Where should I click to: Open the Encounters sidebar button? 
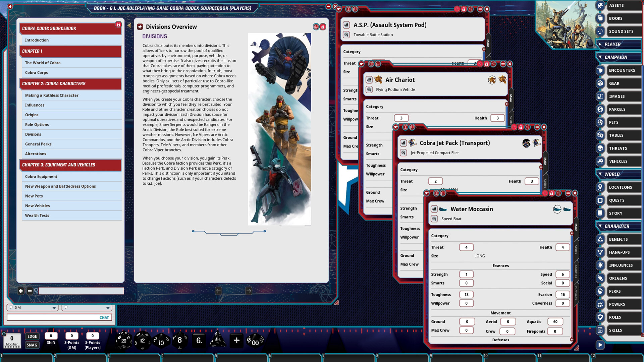[622, 70]
